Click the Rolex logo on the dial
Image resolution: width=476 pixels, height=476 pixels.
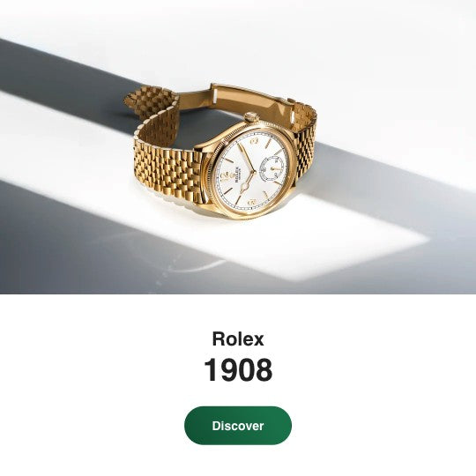[x=236, y=174]
